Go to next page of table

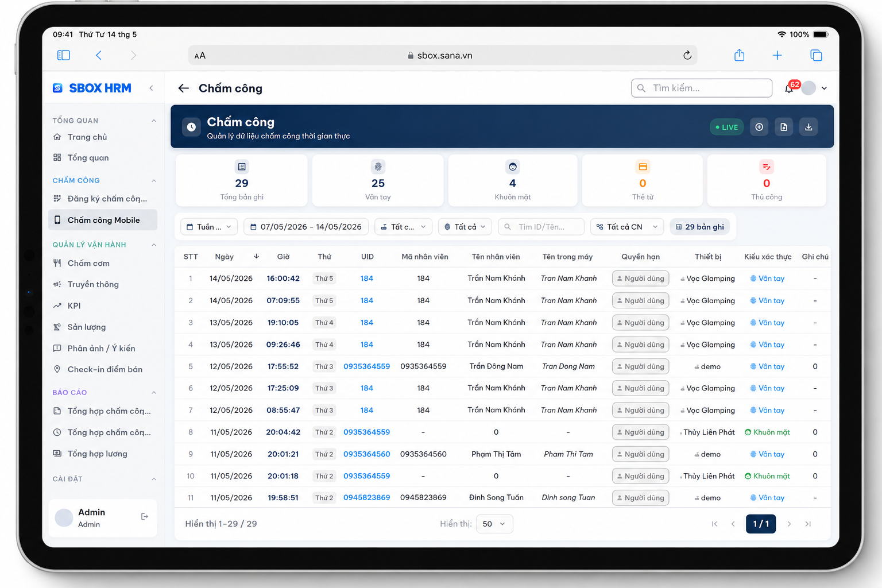click(790, 524)
